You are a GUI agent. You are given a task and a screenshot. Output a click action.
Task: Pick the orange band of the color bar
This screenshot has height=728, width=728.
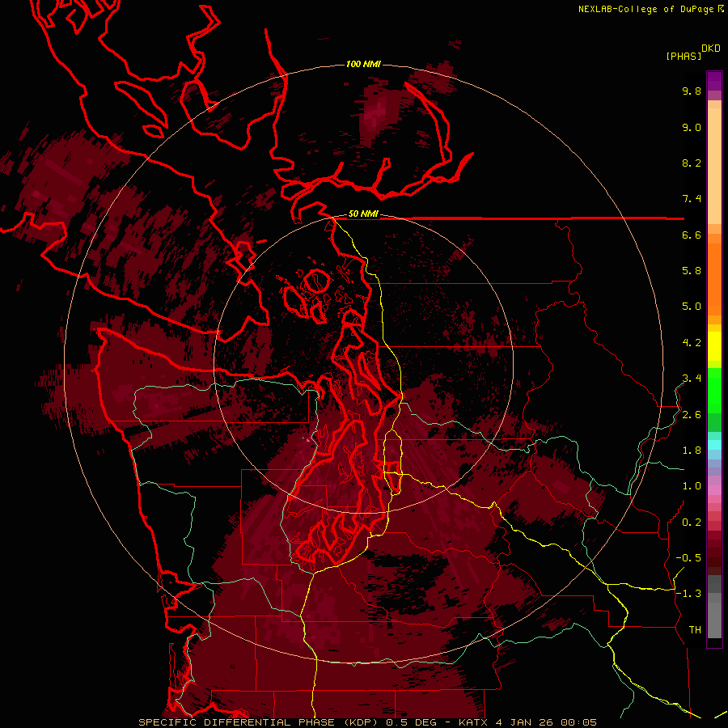pos(714,280)
